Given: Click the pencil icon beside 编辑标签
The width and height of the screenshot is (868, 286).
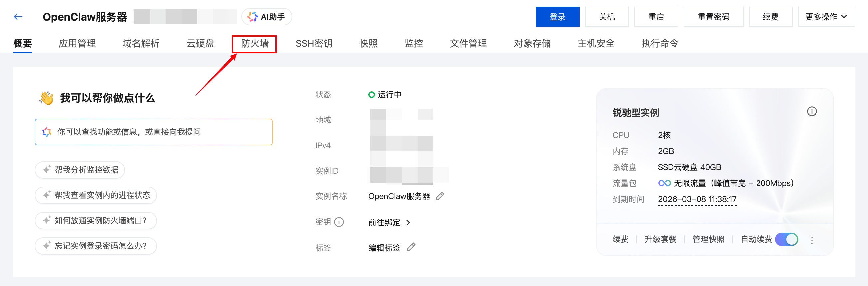Looking at the screenshot, I should click(x=411, y=247).
